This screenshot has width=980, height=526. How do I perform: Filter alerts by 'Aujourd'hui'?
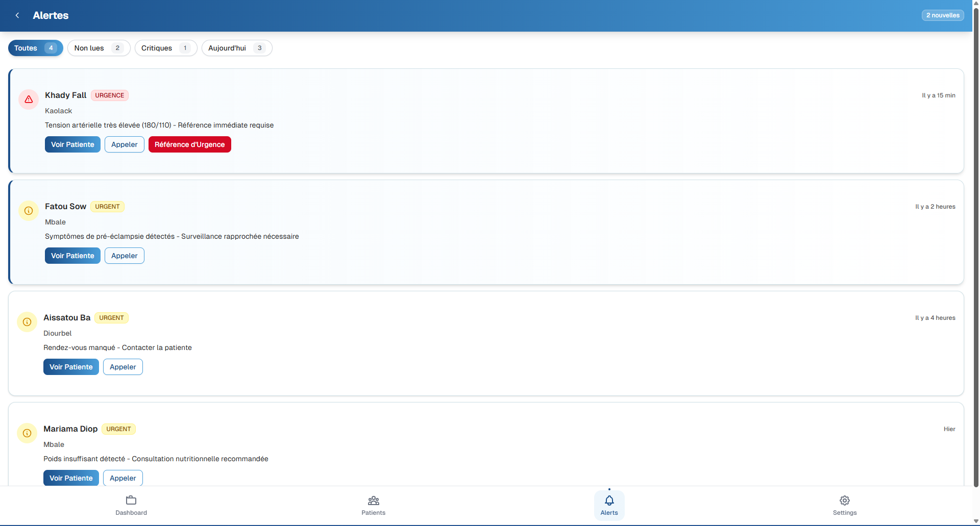236,48
